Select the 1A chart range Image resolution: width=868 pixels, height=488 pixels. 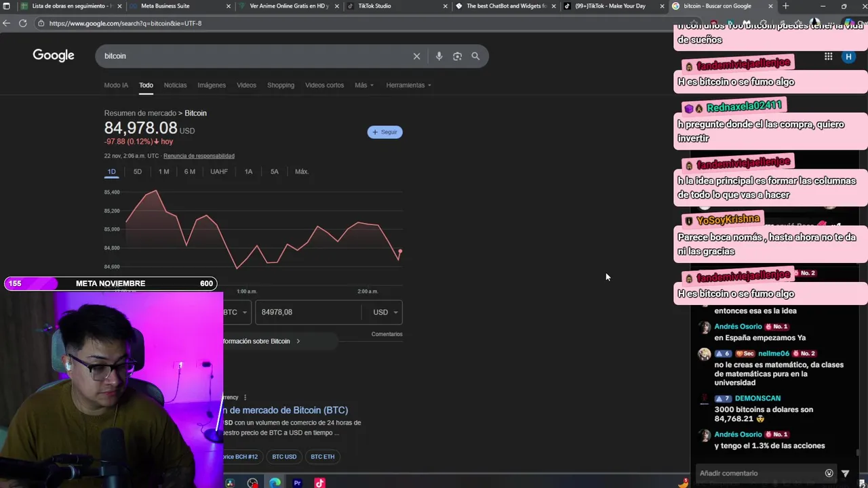[x=248, y=171]
